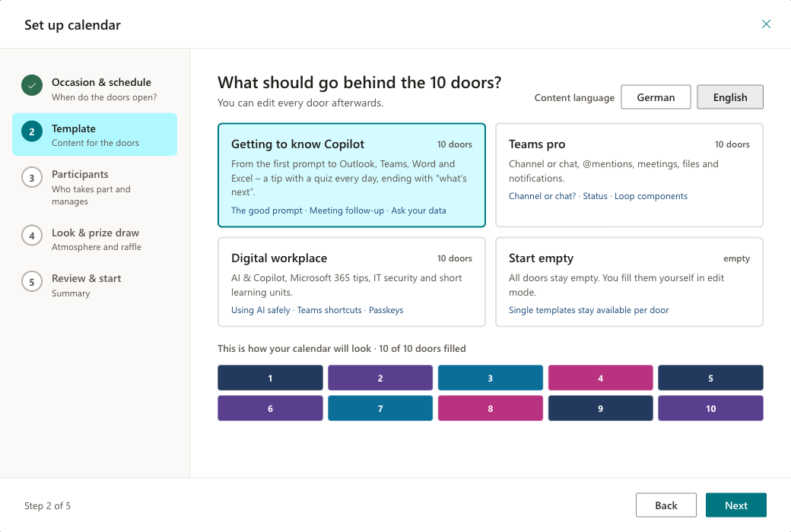This screenshot has height=532, width=791.
Task: Click 'All doors stay empty' description text
Action: pos(617,285)
